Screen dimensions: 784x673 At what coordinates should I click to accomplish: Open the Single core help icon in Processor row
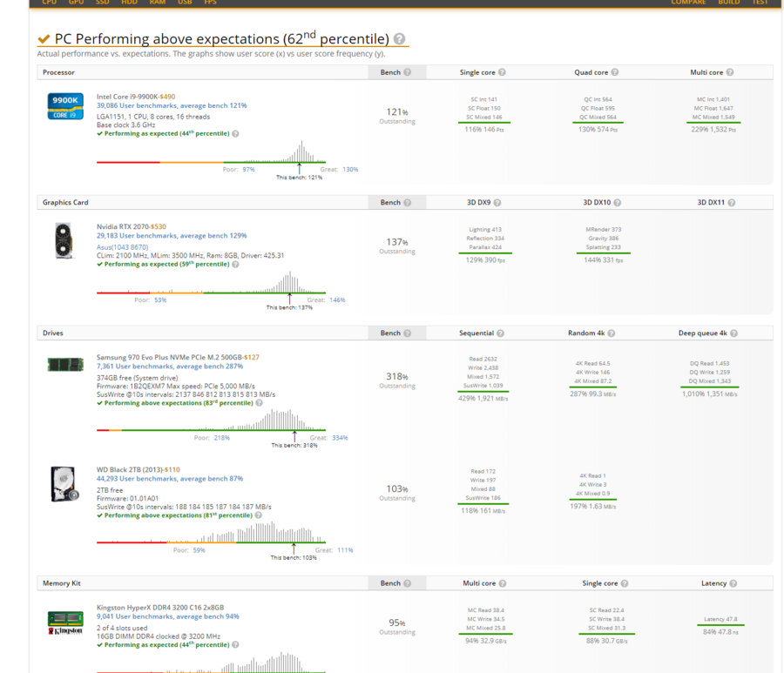[502, 72]
